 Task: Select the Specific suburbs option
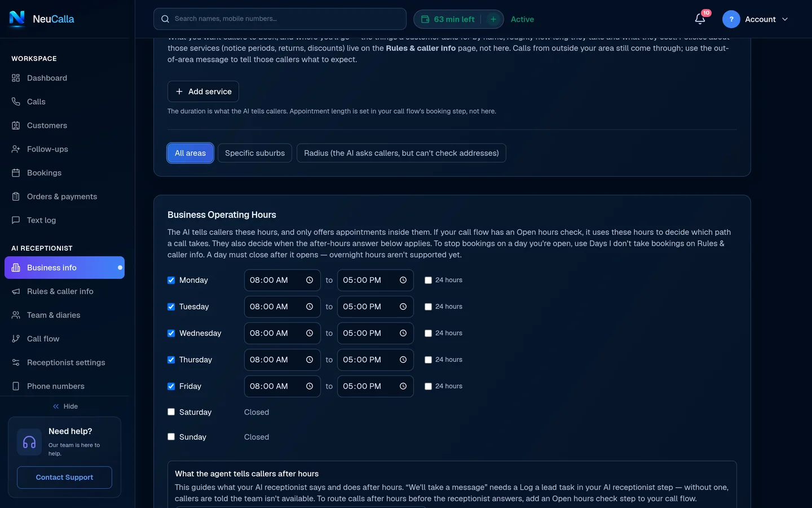[255, 153]
